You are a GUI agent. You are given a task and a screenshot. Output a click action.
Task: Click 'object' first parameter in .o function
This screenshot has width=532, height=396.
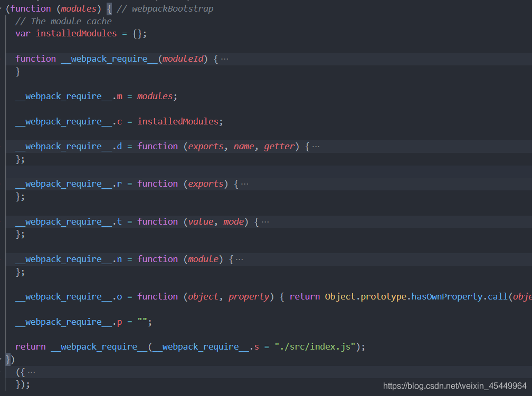click(x=203, y=297)
